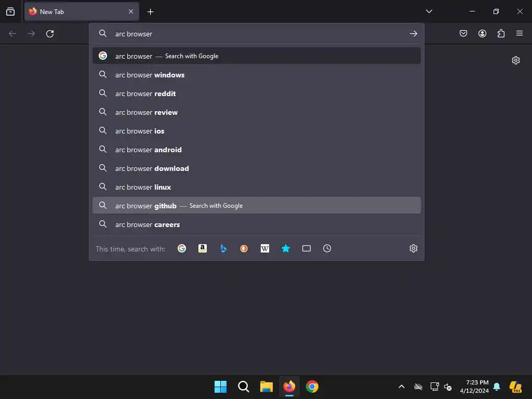Show hidden system tray icons
Screen dimensions: 532x399
402,387
